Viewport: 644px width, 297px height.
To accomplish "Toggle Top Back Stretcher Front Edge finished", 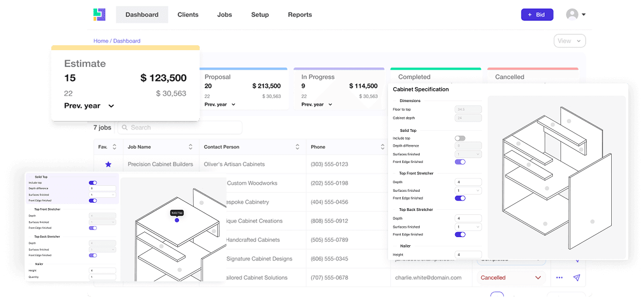I will click(460, 235).
